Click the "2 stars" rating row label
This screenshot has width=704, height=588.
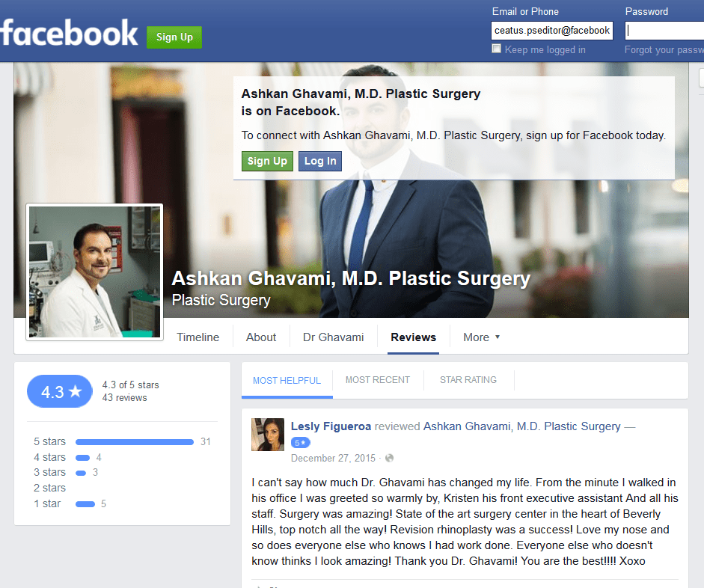[49, 488]
